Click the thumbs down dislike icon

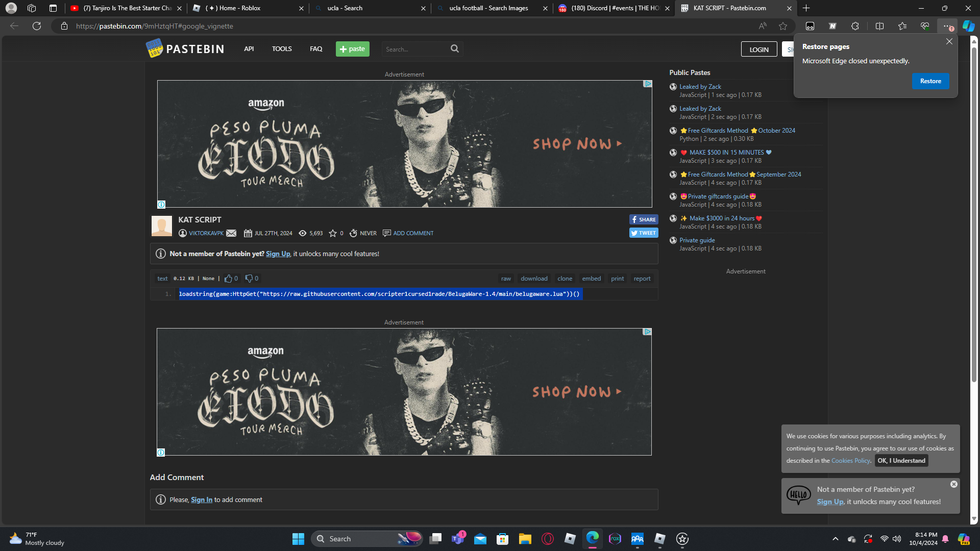pyautogui.click(x=249, y=279)
